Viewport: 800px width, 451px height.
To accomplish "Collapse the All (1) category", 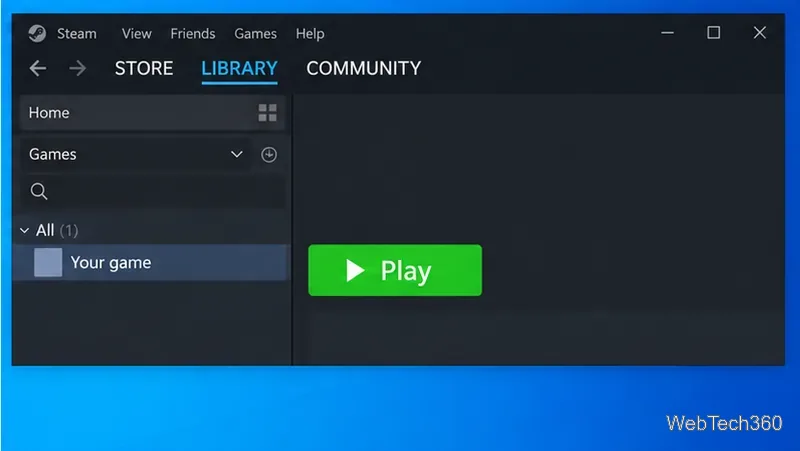I will (24, 231).
